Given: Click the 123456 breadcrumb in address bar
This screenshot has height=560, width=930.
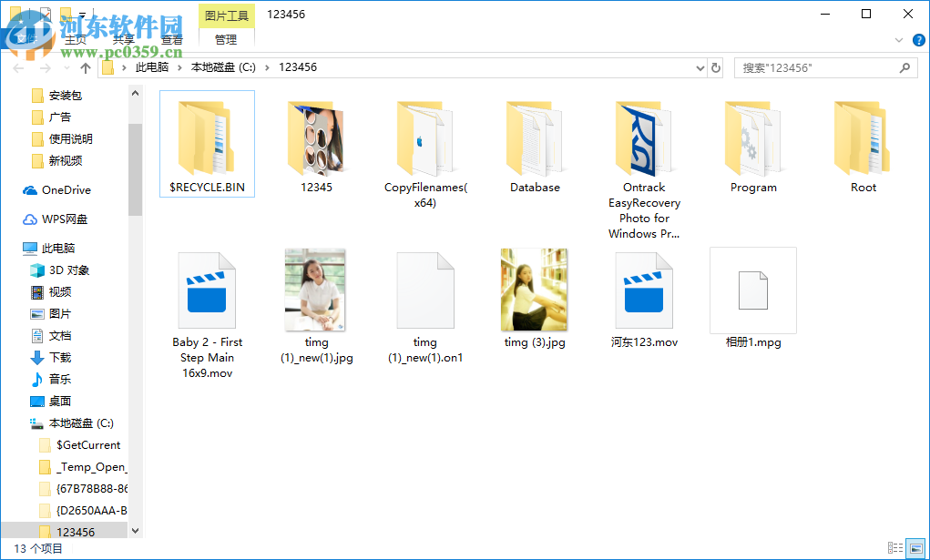Looking at the screenshot, I should coord(298,67).
